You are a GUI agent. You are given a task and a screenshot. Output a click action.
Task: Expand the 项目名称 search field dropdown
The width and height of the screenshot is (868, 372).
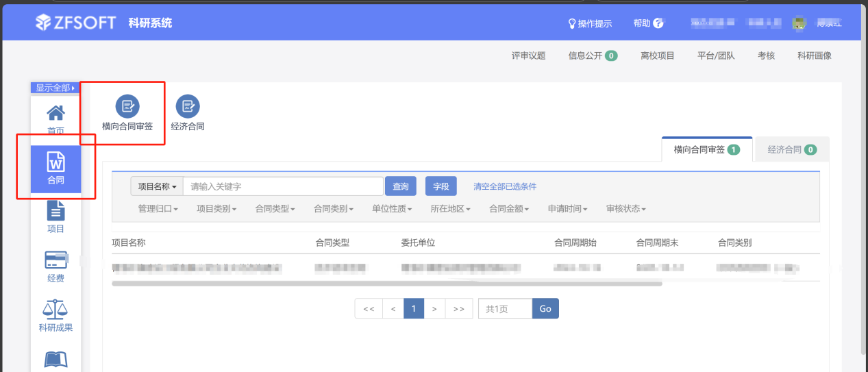coord(157,186)
